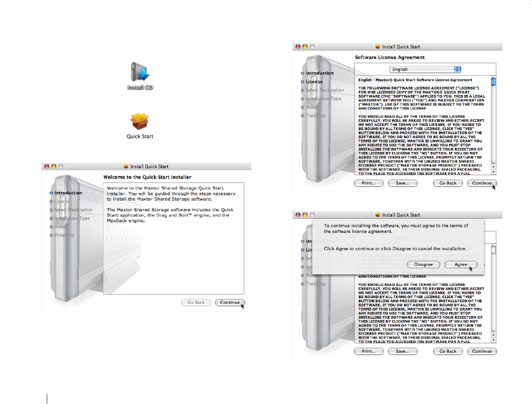The image size is (532, 404).
Task: Click license scrollbar thumb in top License window
Action: pos(493,82)
